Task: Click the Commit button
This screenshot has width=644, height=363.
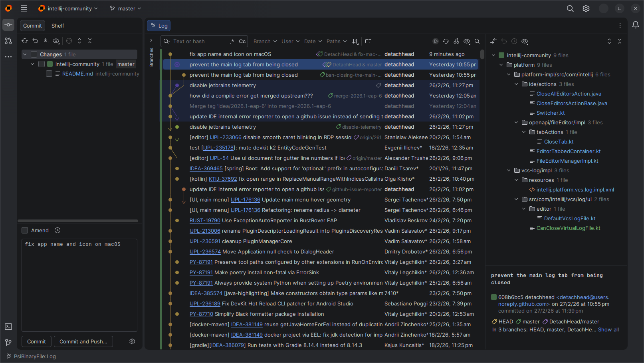Action: tap(36, 341)
